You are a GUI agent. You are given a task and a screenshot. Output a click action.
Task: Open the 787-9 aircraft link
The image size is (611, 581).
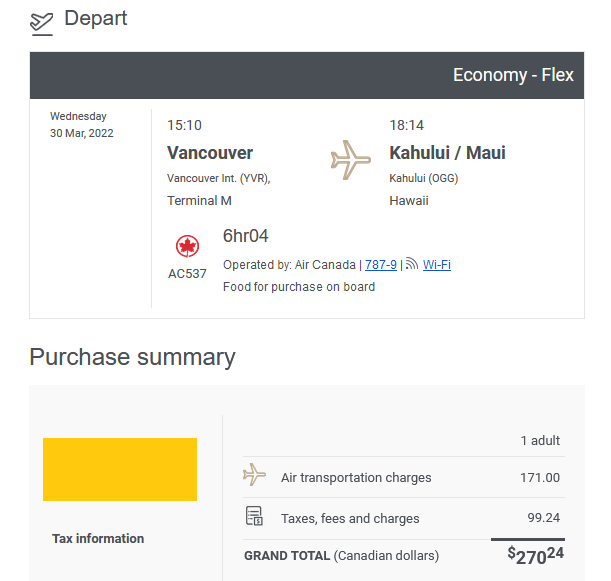pos(381,265)
